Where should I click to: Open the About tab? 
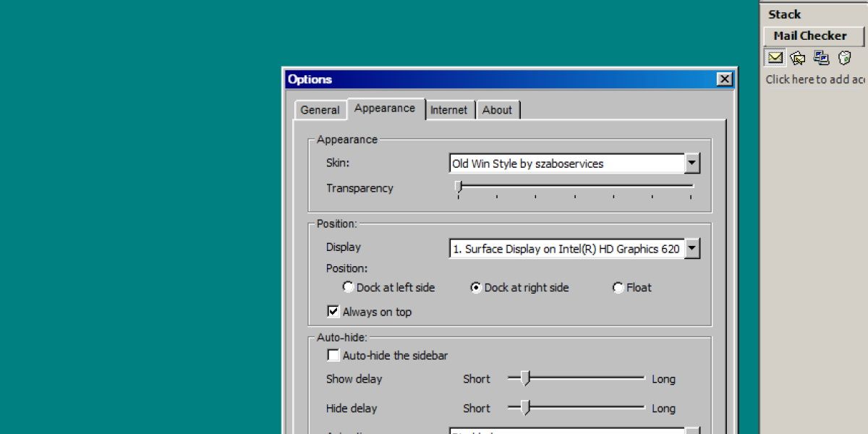click(498, 110)
